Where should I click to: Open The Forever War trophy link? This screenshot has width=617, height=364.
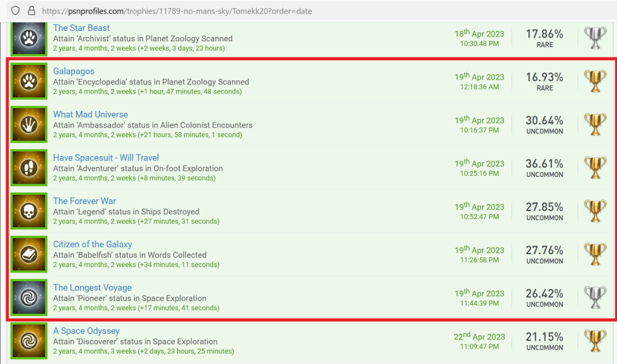point(84,201)
